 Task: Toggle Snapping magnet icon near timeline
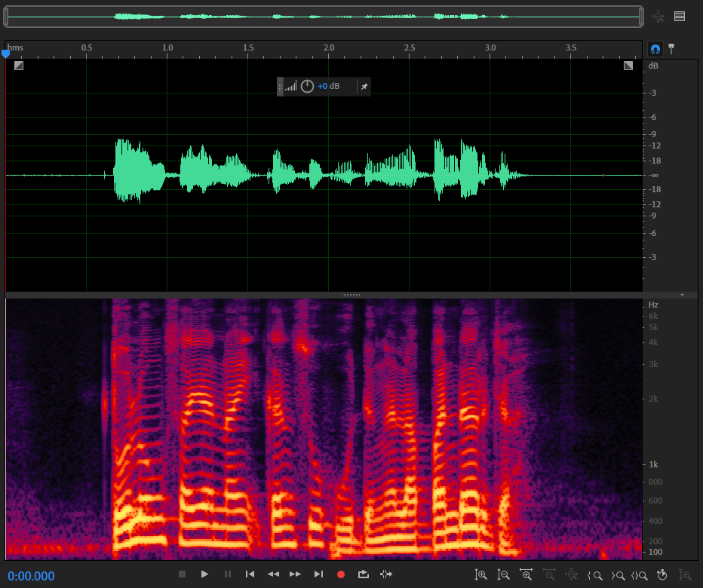click(655, 49)
